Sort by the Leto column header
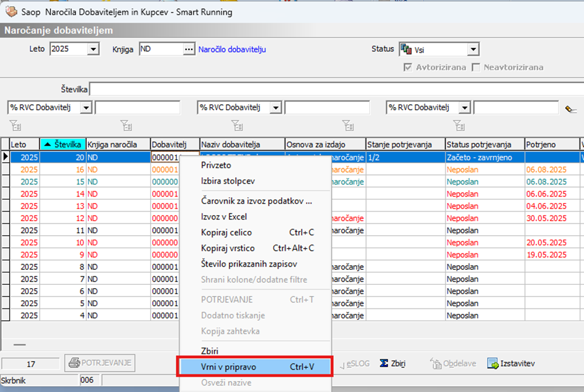The height and width of the screenshot is (392, 584). [25, 145]
